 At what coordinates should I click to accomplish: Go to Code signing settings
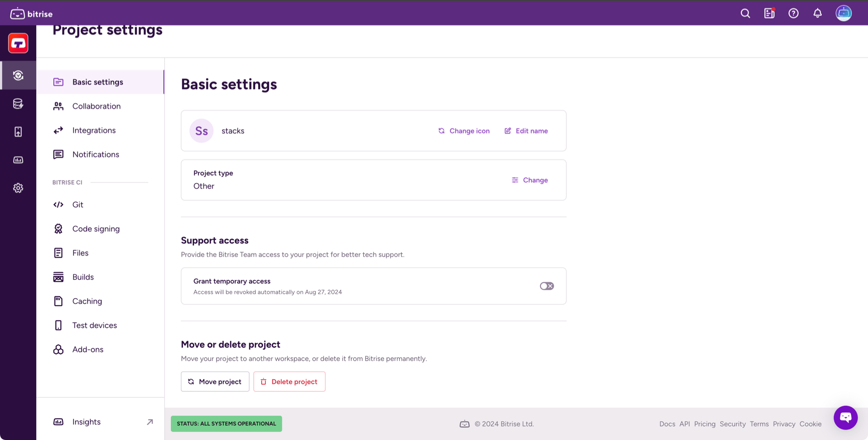95,229
